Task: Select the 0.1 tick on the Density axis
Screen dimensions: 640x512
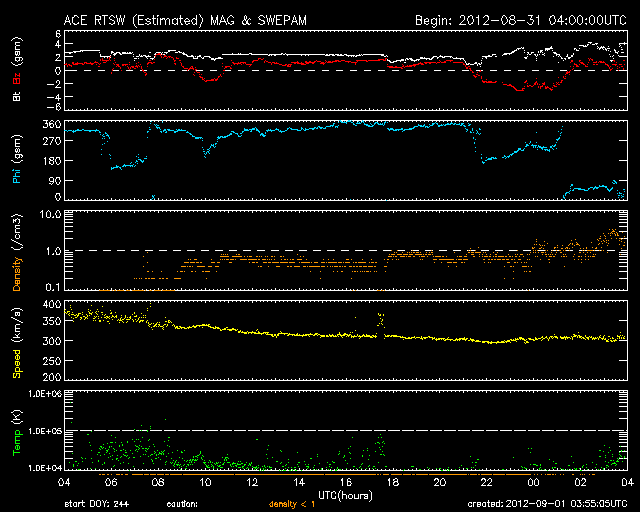Action: click(x=53, y=287)
